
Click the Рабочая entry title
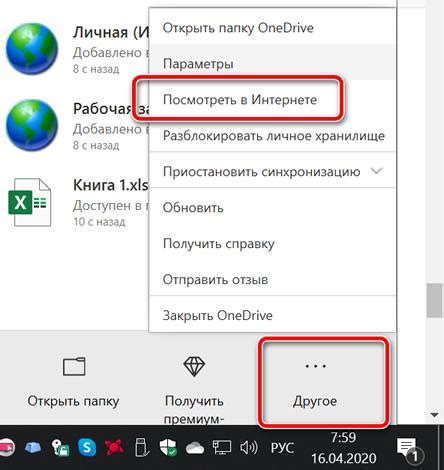click(111, 109)
